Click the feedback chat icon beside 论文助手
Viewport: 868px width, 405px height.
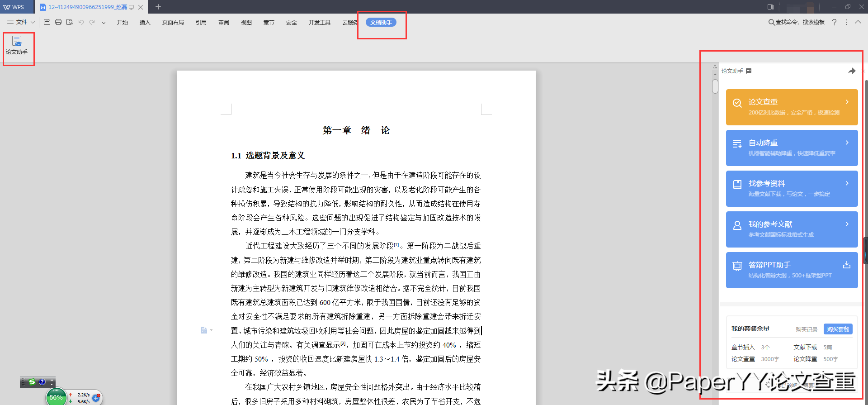(749, 71)
